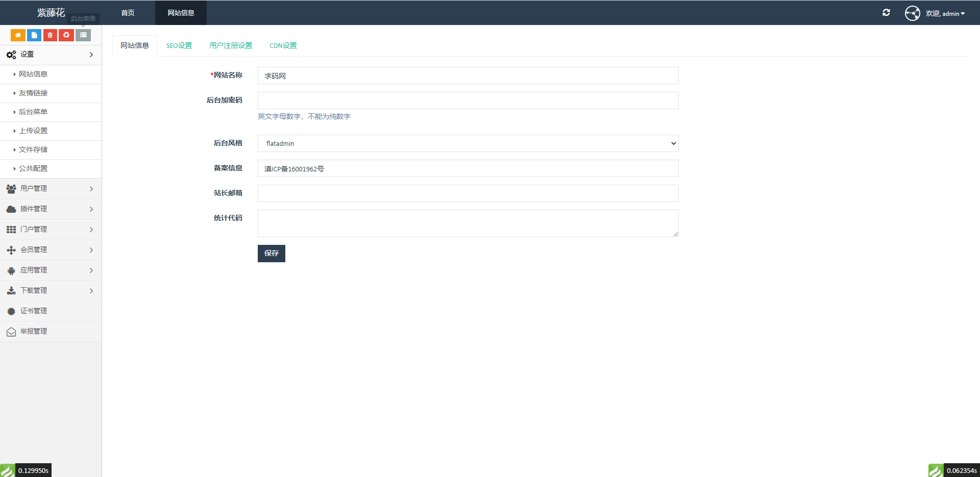
Task: Click the orange home shortcut icon
Action: click(18, 35)
